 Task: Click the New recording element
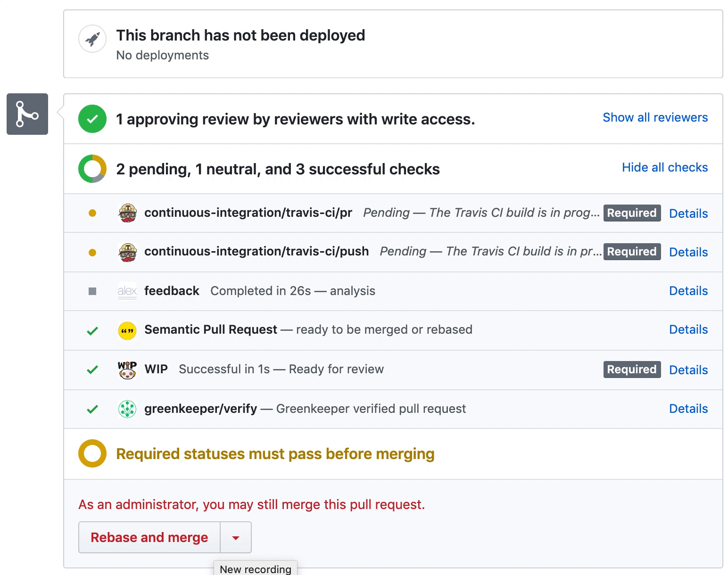tap(255, 569)
